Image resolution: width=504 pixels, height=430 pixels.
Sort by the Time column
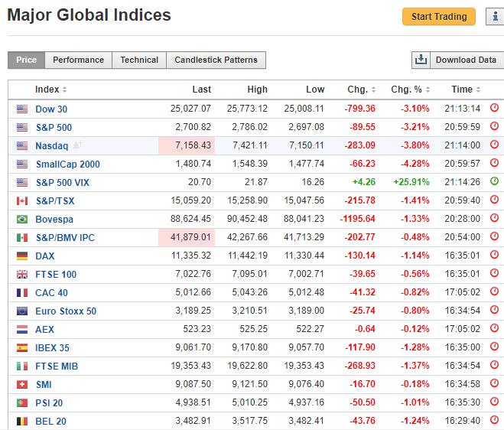(466, 89)
